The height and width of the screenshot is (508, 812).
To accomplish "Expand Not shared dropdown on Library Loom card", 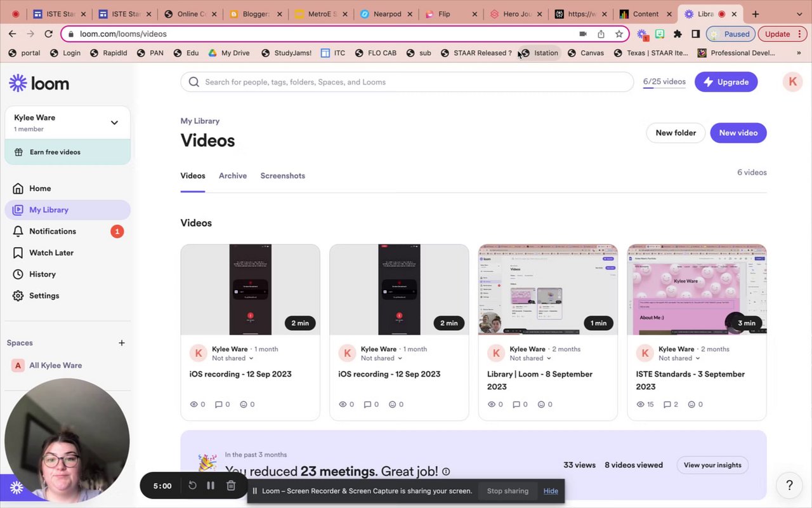I will click(530, 358).
